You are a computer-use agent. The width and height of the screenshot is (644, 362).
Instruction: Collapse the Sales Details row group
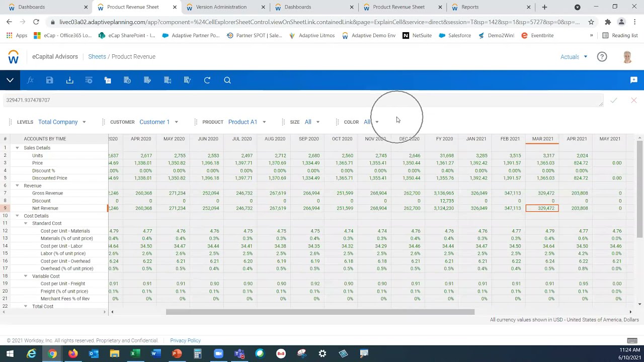click(x=17, y=148)
